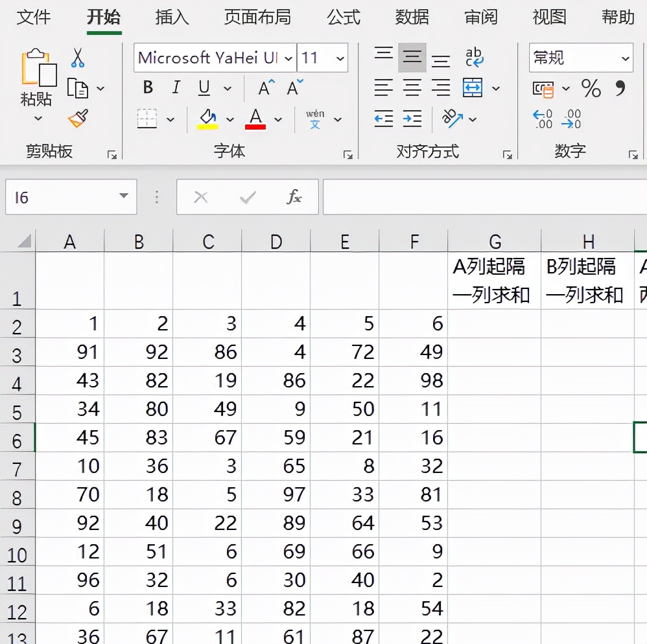Align text right
Screen dimensions: 647x644
tap(441, 88)
